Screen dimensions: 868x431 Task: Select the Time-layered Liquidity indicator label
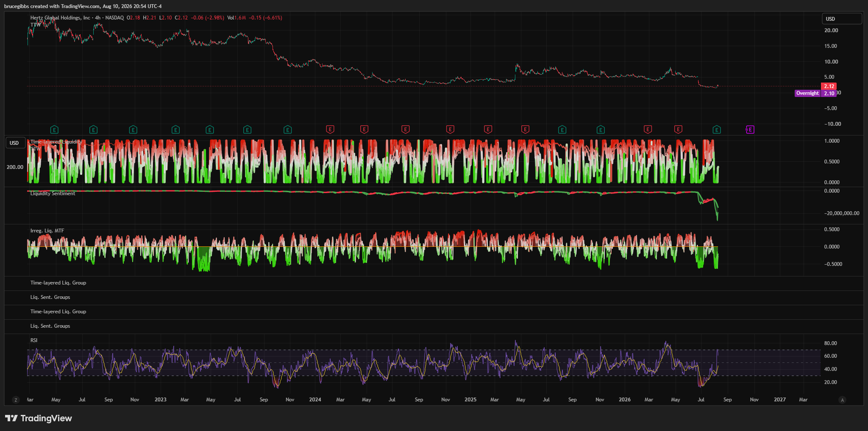point(56,142)
